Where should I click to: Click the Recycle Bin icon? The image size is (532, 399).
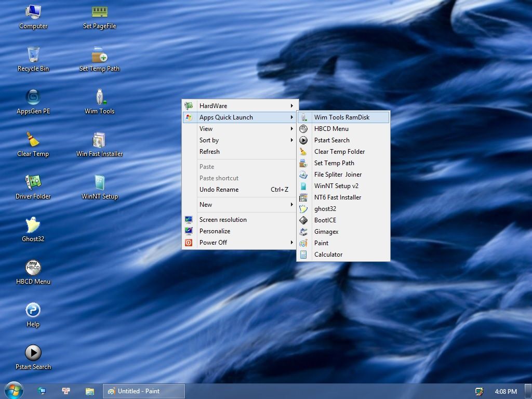click(x=33, y=55)
